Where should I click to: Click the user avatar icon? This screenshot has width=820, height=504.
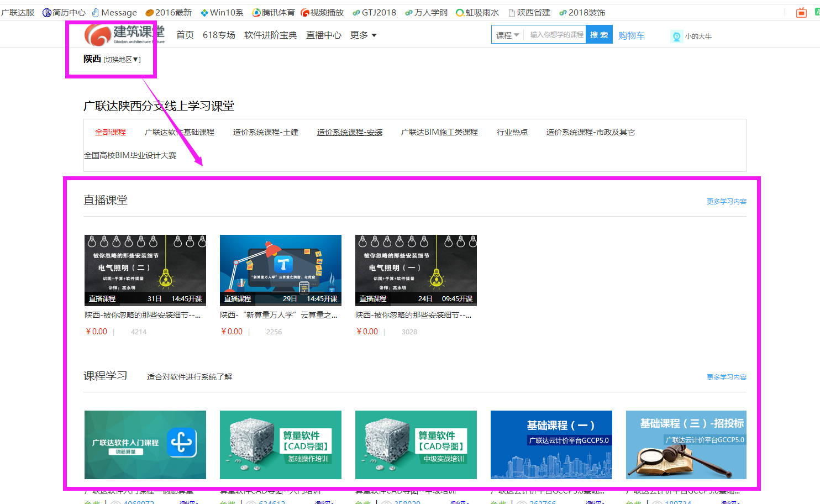tap(676, 36)
